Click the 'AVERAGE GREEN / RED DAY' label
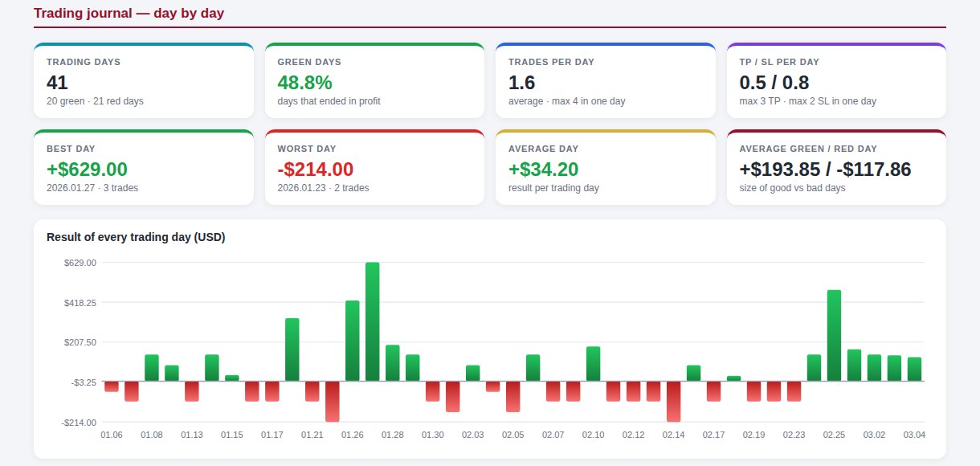This screenshot has height=466, width=980. tap(808, 149)
